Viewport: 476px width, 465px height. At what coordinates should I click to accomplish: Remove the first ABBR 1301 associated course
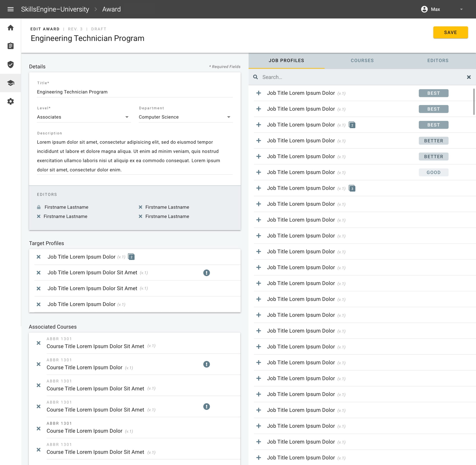(x=39, y=343)
